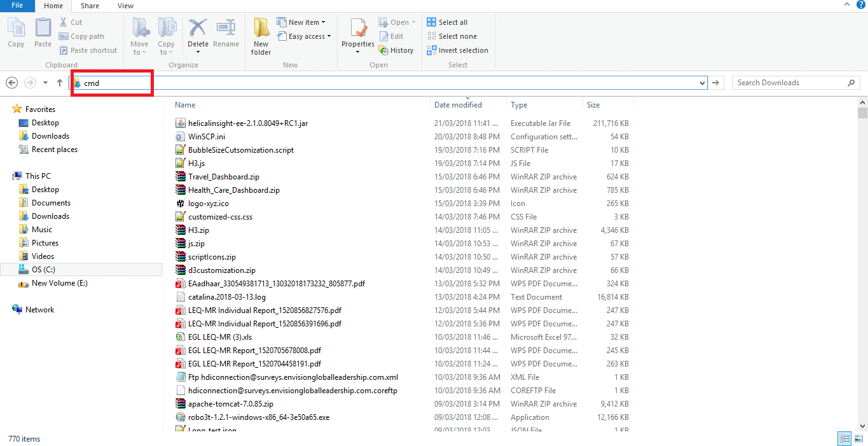Click the Properties checkmark icon
Screen dimensions: 868x446
[x=358, y=27]
